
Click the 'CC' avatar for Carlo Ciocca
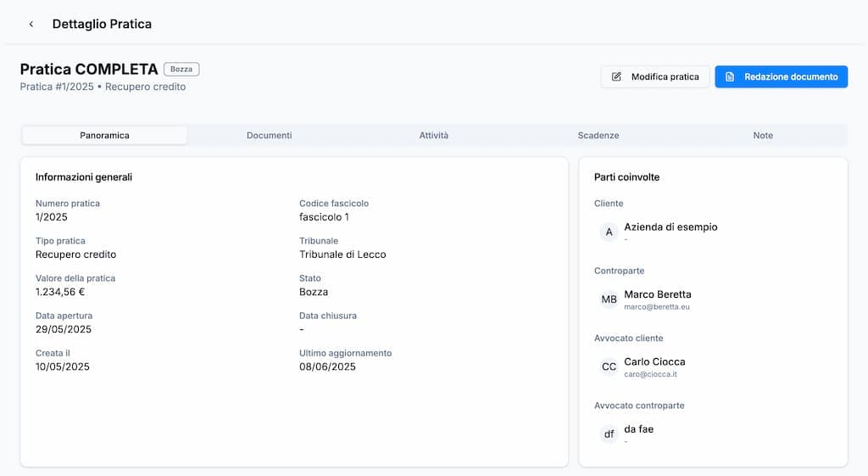point(609,367)
